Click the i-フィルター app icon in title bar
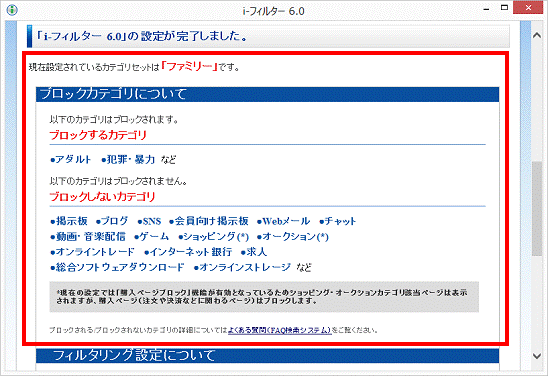The height and width of the screenshot is (376, 548). point(12,10)
